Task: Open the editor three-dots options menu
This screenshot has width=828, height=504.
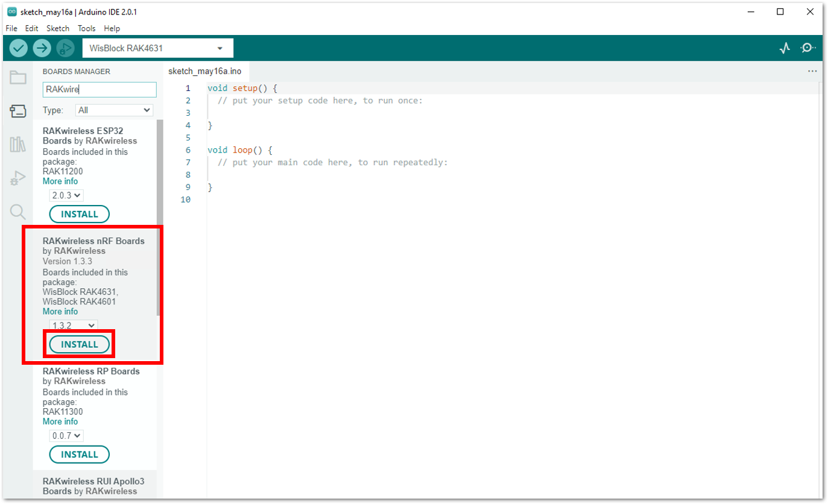Action: (812, 71)
